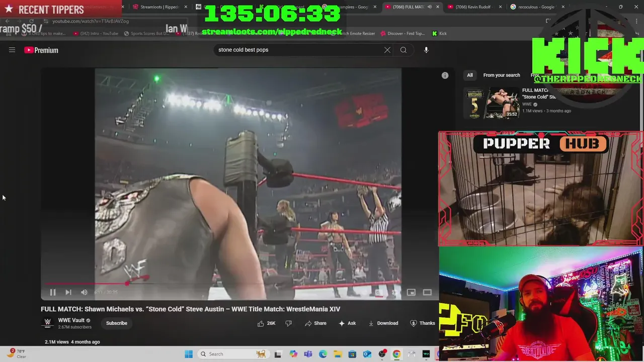Pause the WrestleMania XIV video
The image size is (644, 362).
(x=52, y=292)
